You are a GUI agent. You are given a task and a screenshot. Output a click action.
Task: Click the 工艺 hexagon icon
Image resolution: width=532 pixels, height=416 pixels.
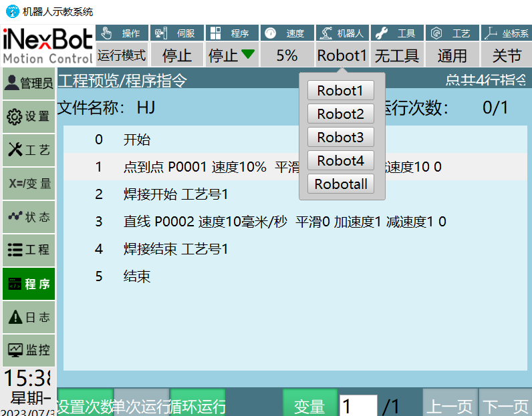pos(436,33)
